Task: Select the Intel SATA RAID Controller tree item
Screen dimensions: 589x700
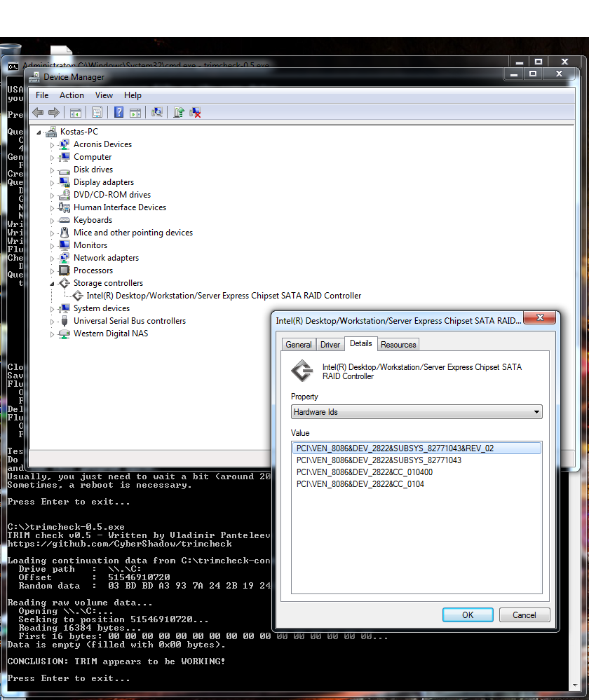Action: pos(224,296)
